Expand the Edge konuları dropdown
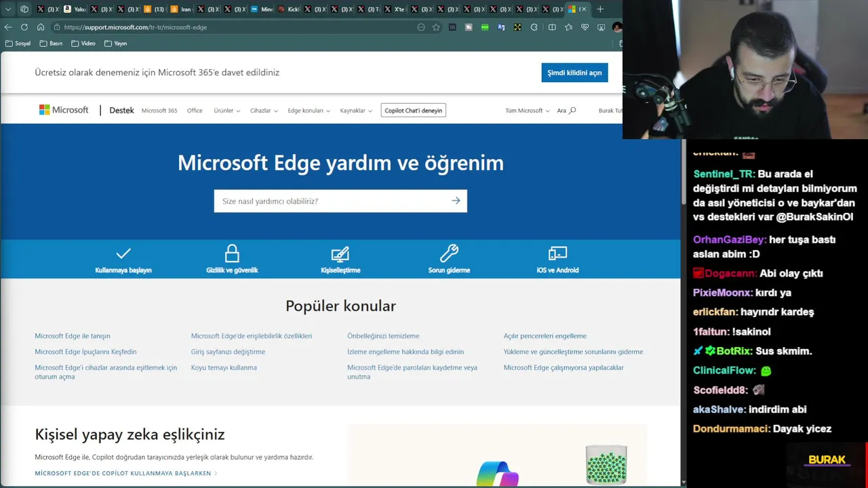Screen dimensions: 868x488 [309, 110]
